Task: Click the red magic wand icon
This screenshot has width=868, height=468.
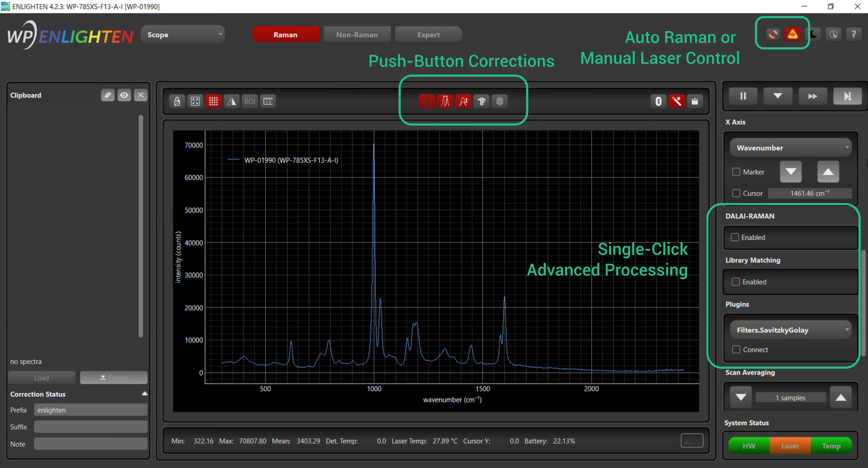Action: [677, 102]
